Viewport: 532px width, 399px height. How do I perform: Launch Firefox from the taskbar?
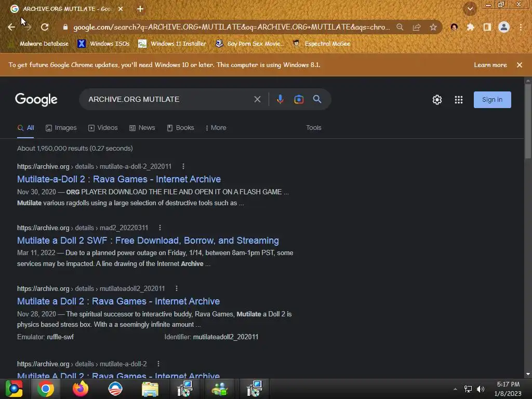coord(81,389)
